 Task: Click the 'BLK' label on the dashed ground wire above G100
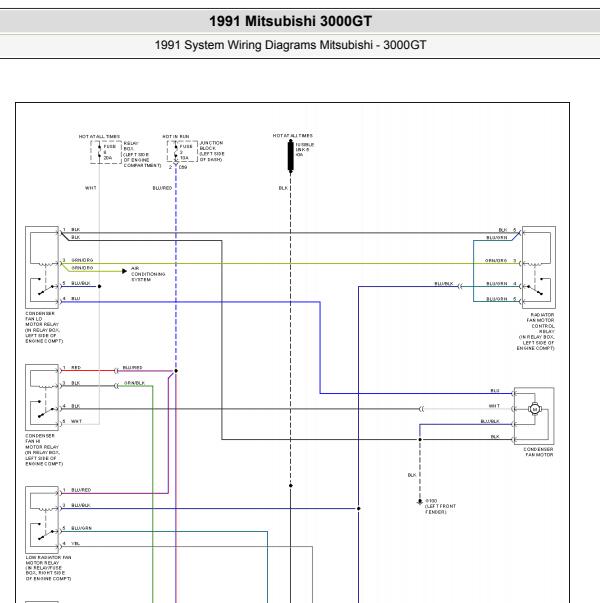[412, 475]
